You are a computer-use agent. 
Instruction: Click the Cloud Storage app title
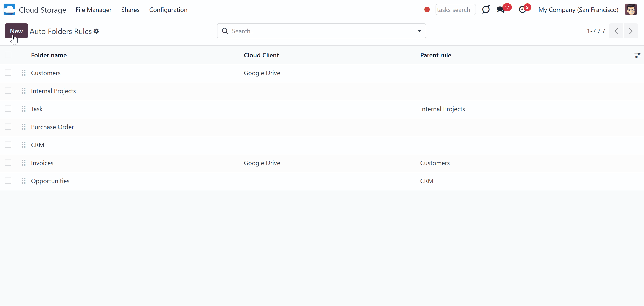(42, 10)
